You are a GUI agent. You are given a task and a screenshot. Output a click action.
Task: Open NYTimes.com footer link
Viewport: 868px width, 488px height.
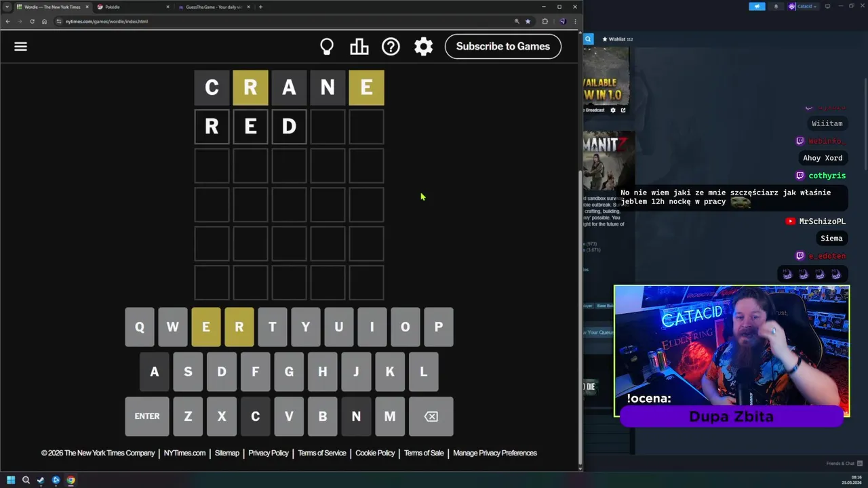[184, 453]
